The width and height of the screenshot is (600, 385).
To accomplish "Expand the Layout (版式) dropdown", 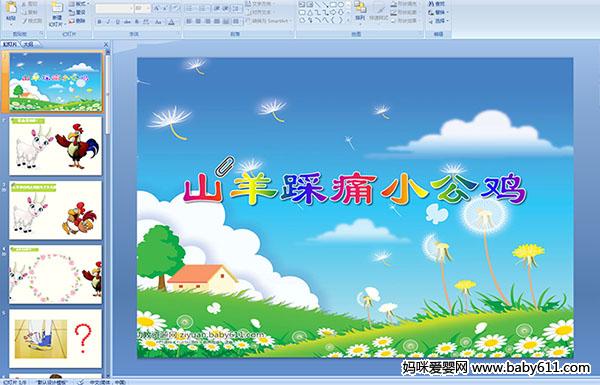I will (x=78, y=4).
